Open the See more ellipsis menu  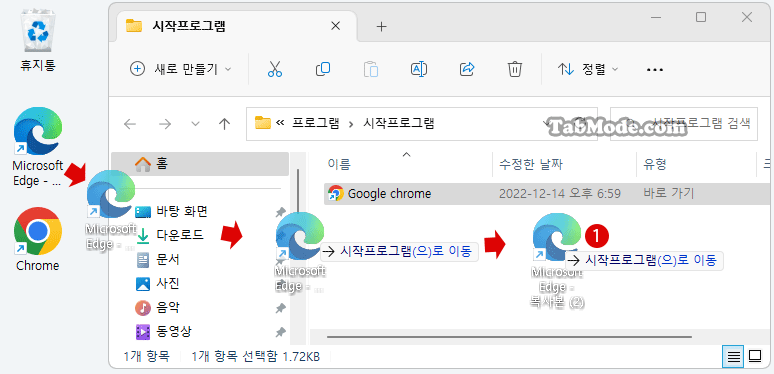[x=655, y=70]
